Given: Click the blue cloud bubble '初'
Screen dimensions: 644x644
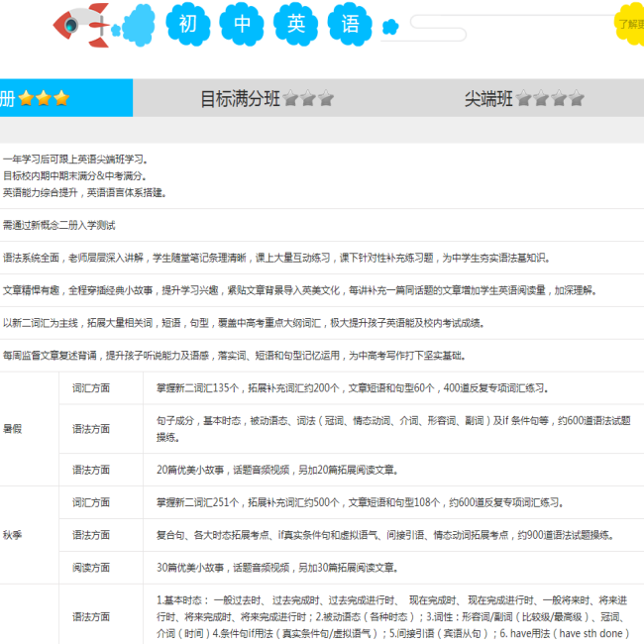Looking at the screenshot, I should 188,25.
